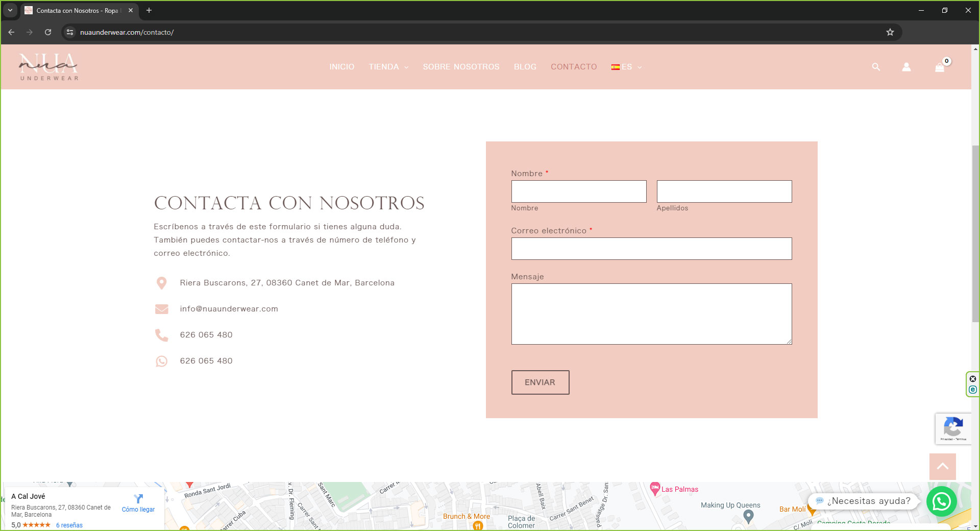Open the shopping cart bag icon

click(x=940, y=67)
